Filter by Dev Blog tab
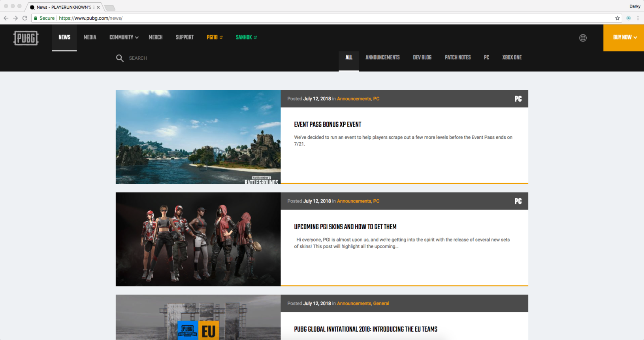 (x=422, y=58)
